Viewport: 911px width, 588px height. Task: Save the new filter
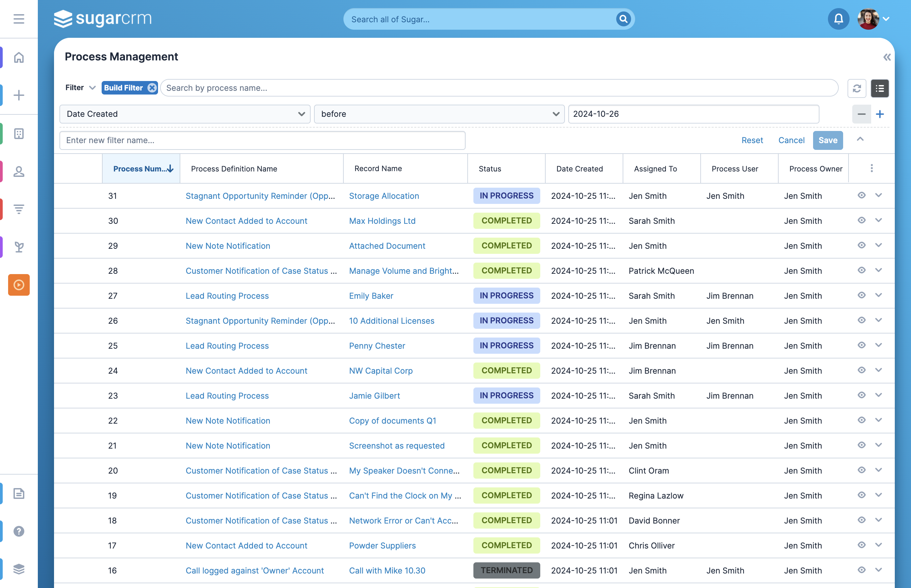click(828, 140)
